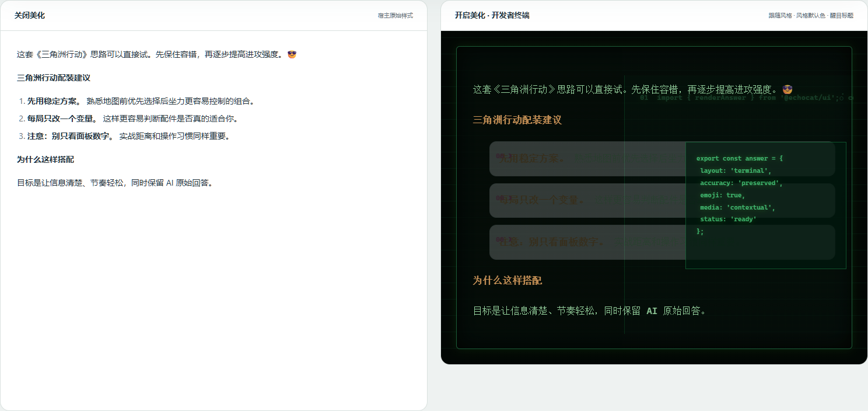This screenshot has height=411, width=868.
Task: Click the code line export const answer = {
Action: tap(740, 158)
